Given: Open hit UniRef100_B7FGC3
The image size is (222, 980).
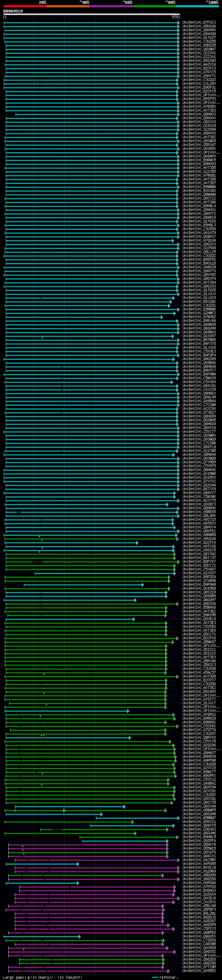Looking at the screenshot, I should pos(199,23).
